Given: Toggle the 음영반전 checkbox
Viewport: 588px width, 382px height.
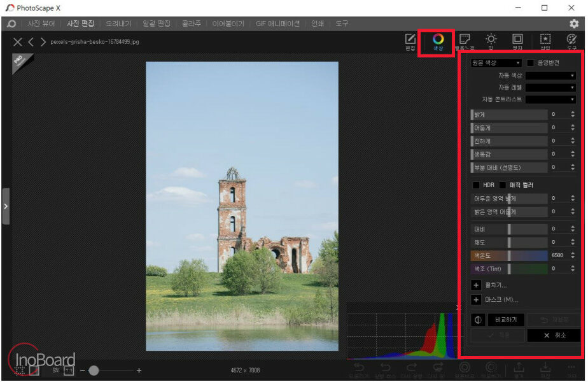Looking at the screenshot, I should [530, 63].
